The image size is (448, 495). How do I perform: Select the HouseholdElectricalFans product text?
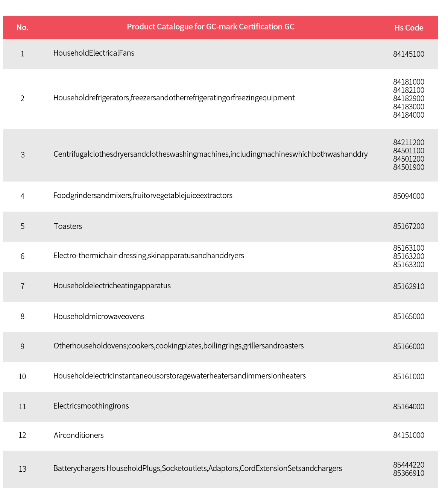[94, 53]
